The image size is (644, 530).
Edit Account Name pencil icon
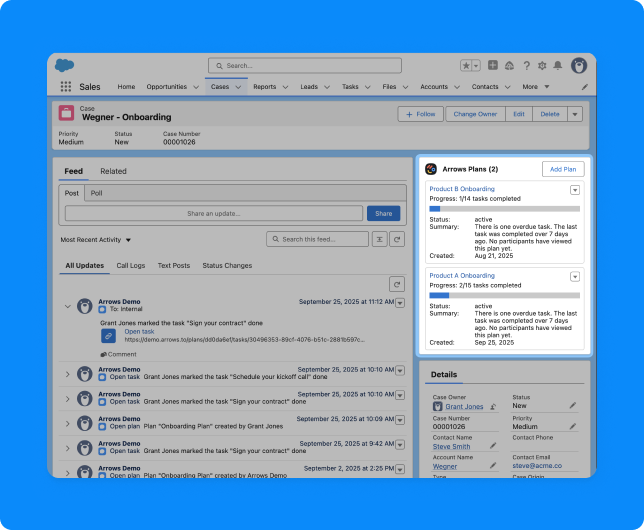(493, 465)
